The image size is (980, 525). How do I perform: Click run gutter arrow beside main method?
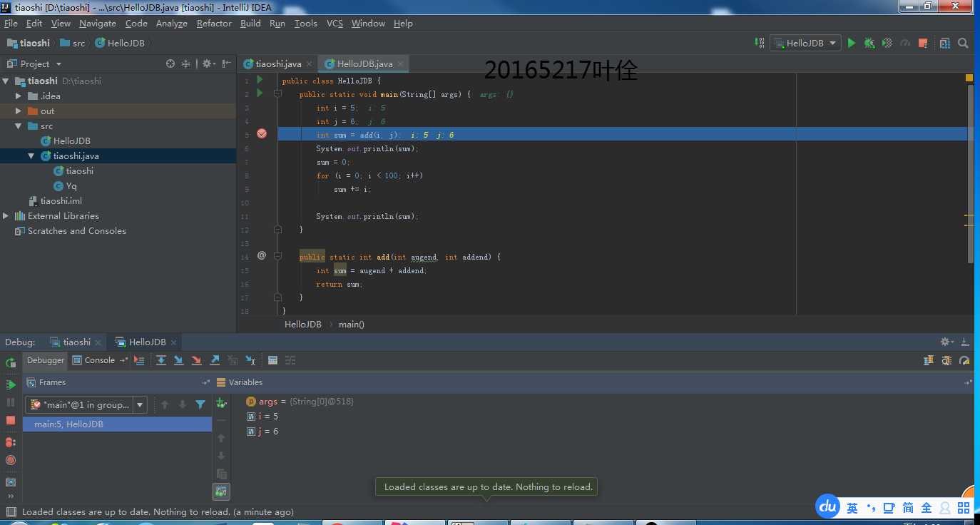click(x=260, y=93)
